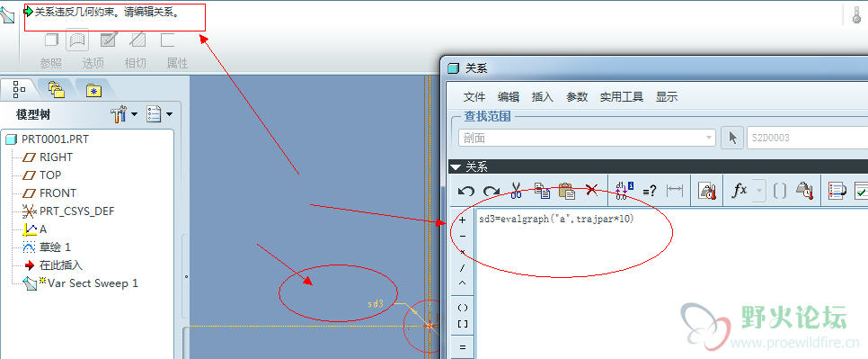The image size is (868, 359).
Task: Evaluate expression with the =? icon
Action: [650, 191]
